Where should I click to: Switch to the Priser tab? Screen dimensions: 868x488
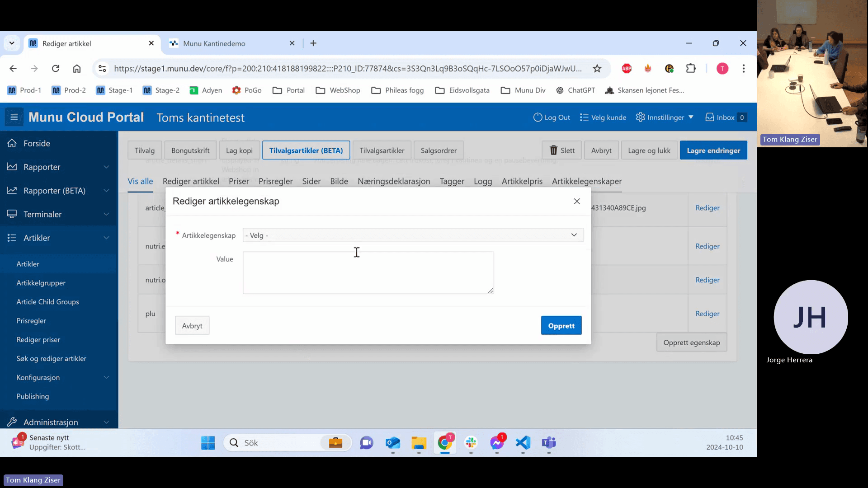(x=239, y=181)
